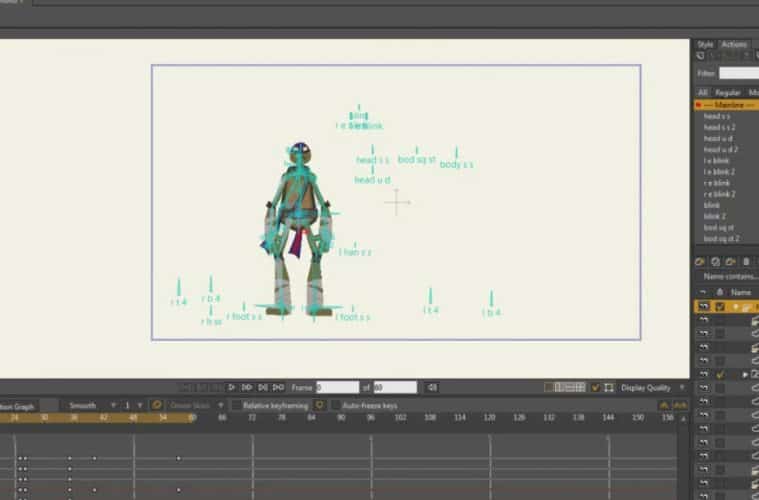The image size is (759, 500).
Task: Enable the Relative keyframing checkbox
Action: 236,405
